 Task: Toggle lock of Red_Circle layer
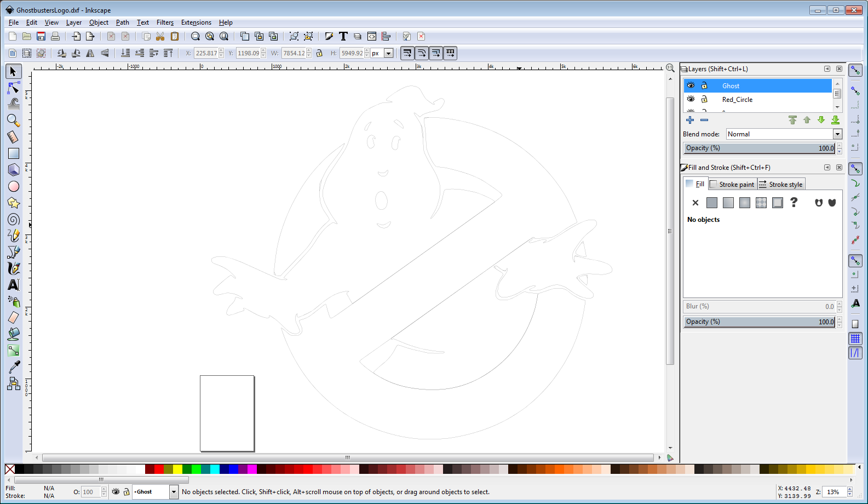705,99
